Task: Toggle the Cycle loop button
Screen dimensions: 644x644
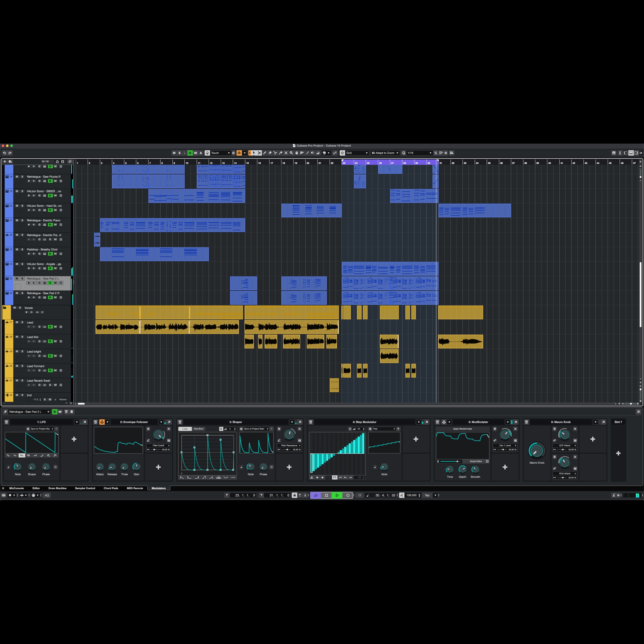Action: click(316, 495)
